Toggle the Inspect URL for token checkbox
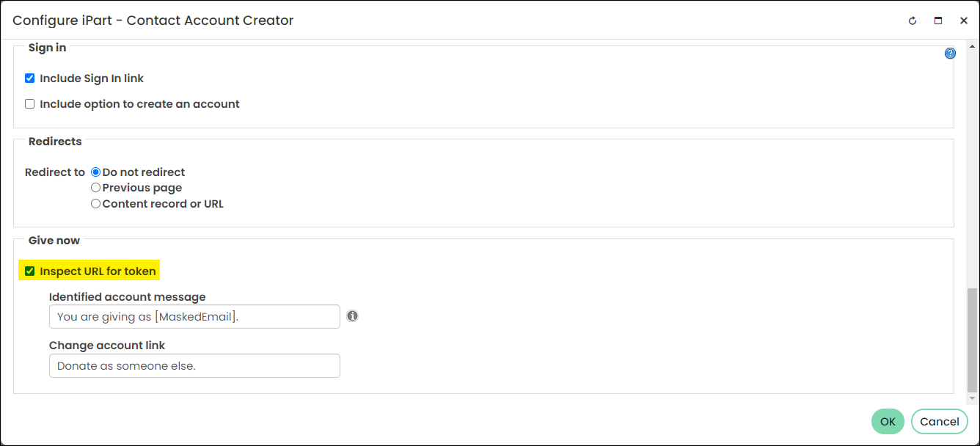 30,271
